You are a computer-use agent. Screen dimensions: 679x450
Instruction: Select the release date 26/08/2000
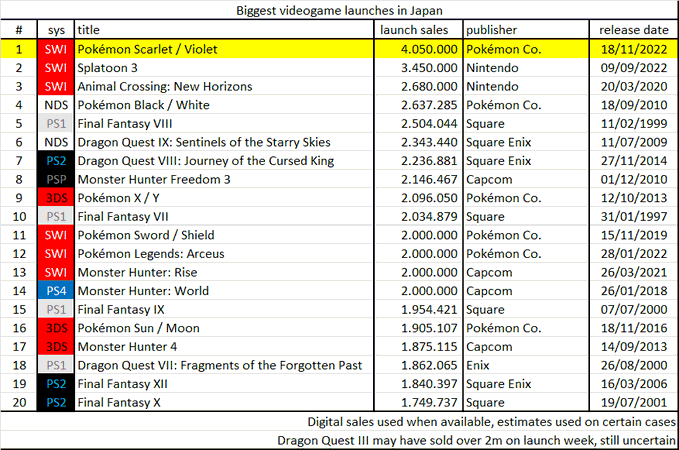[634, 366]
